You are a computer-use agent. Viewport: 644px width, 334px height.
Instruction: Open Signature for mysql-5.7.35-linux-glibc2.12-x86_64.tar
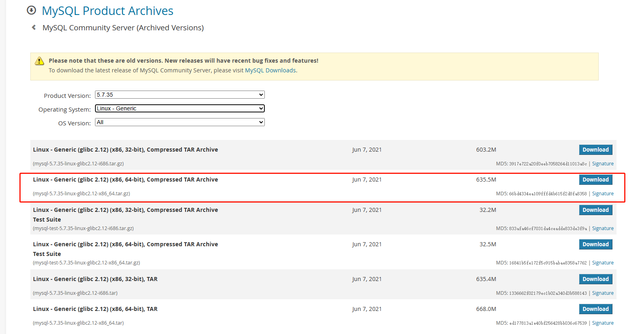coord(603,323)
